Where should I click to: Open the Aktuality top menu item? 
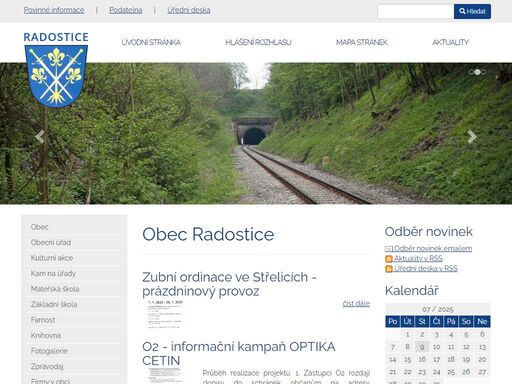tap(450, 42)
